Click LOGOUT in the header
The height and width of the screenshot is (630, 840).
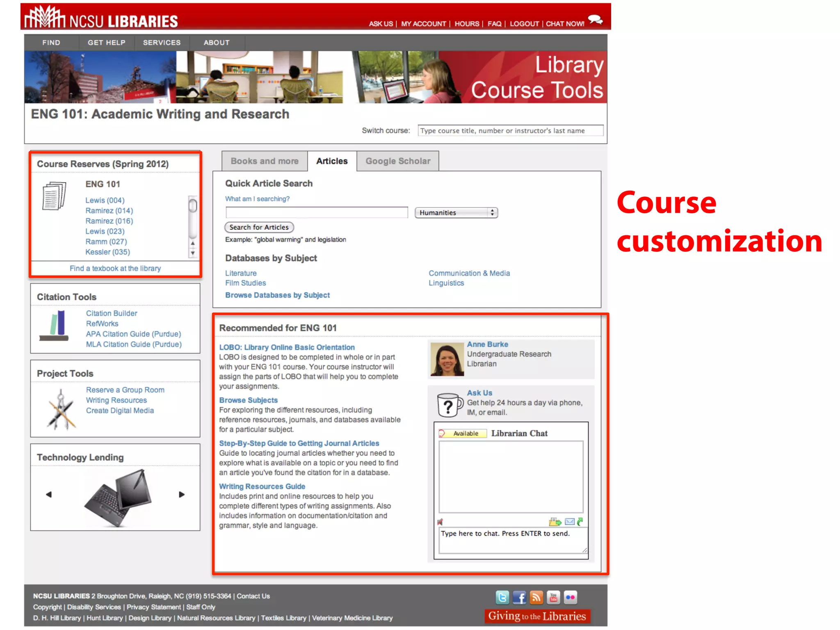(x=524, y=24)
